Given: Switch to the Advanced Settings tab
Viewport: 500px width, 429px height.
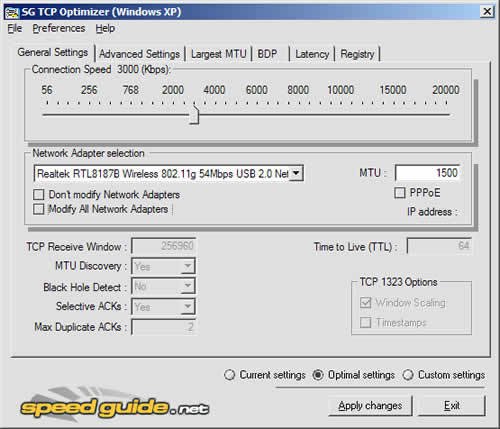Looking at the screenshot, I should click(x=139, y=54).
